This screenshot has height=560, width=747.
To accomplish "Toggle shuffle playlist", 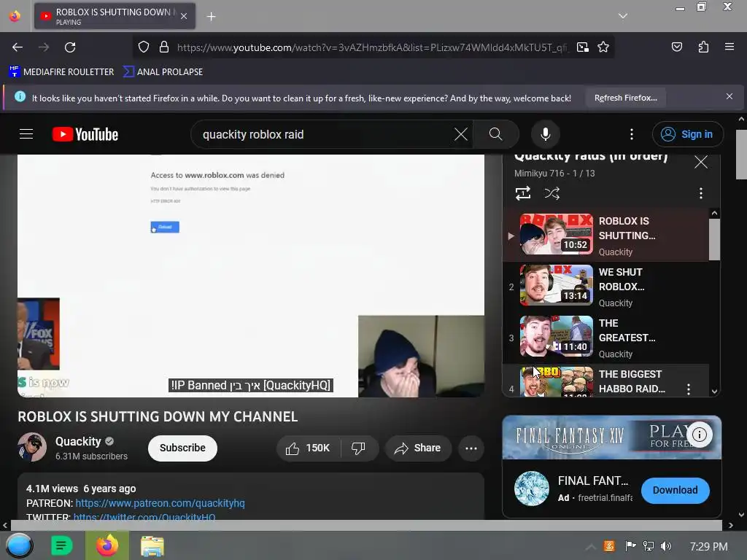I will pyautogui.click(x=551, y=193).
